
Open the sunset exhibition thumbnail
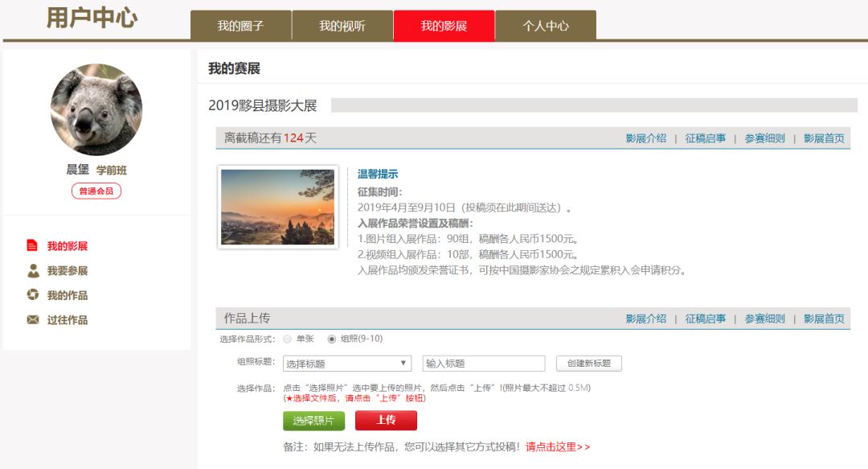278,207
